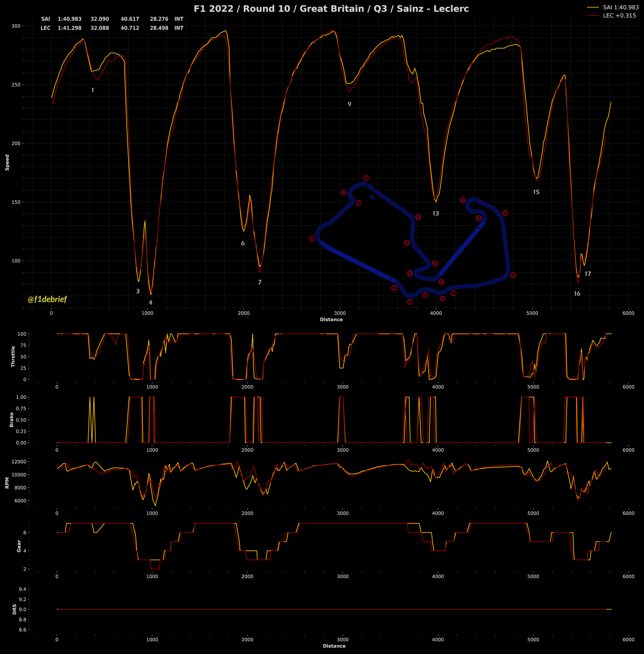Click the turn 3 marker on the track map

coord(435,263)
